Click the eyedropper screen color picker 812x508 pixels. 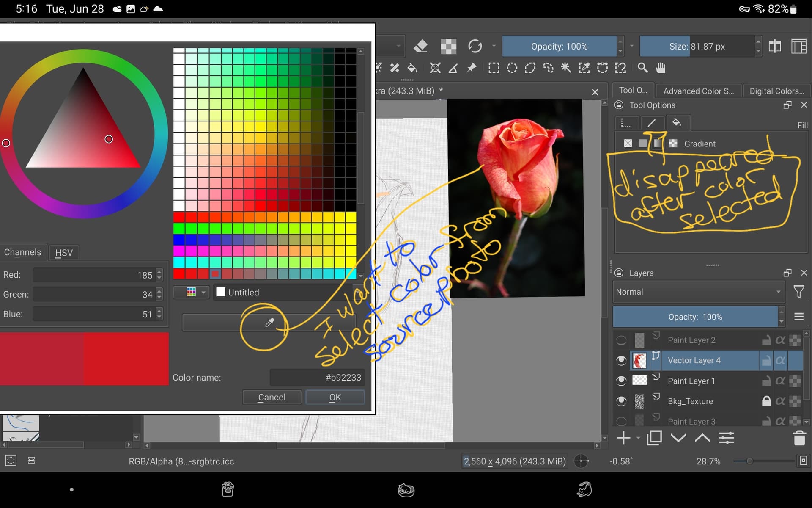(x=269, y=323)
